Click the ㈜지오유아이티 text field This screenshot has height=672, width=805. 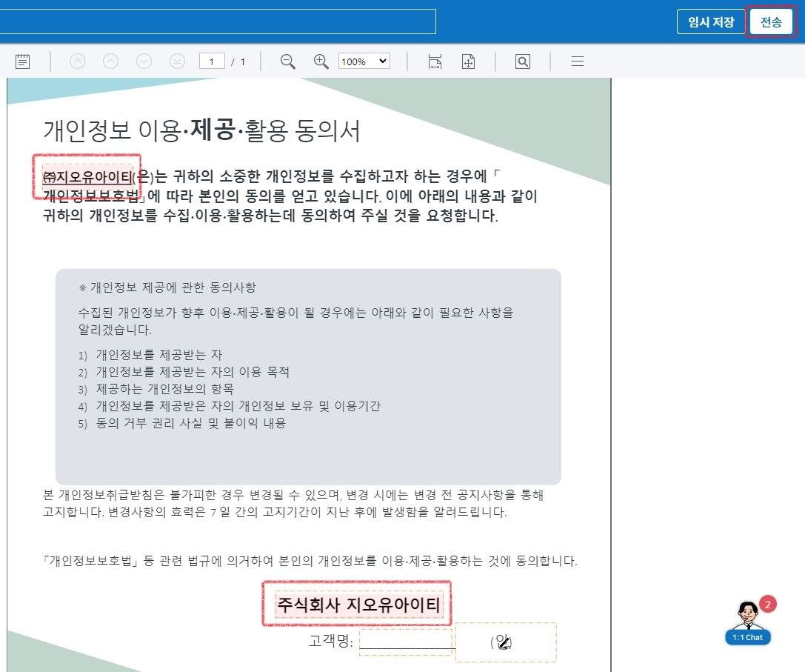coord(87,177)
